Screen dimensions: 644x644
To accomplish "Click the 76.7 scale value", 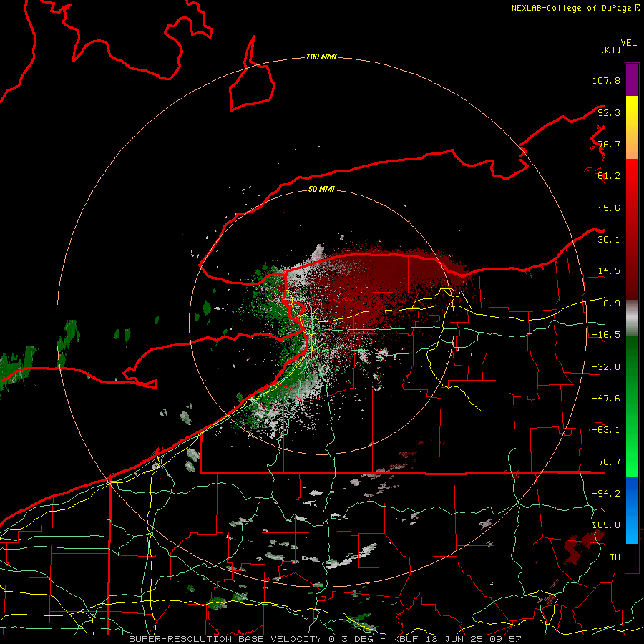I will [609, 144].
